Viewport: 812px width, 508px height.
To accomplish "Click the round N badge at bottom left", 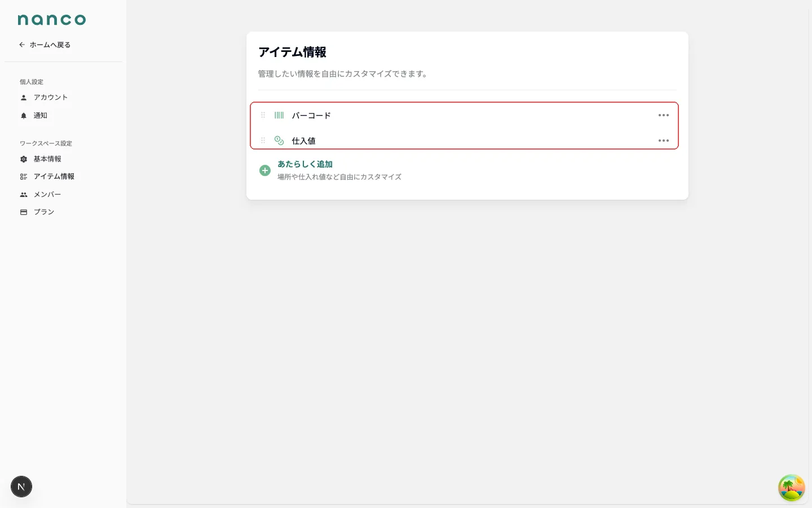I will (x=21, y=487).
